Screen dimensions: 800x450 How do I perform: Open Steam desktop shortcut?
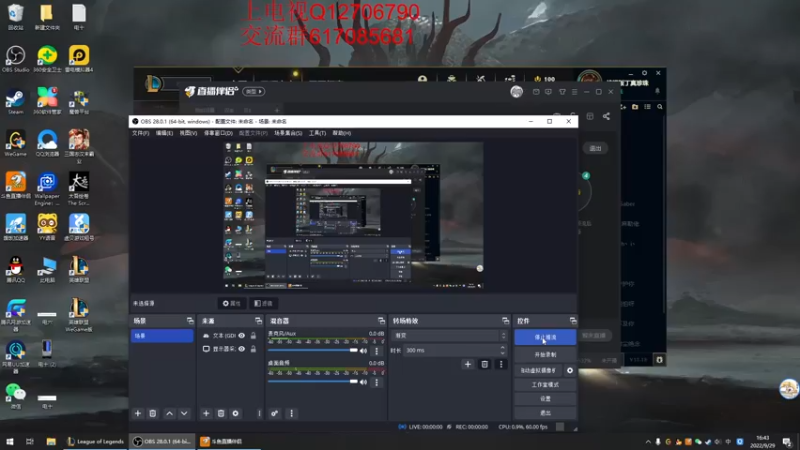coord(15,102)
